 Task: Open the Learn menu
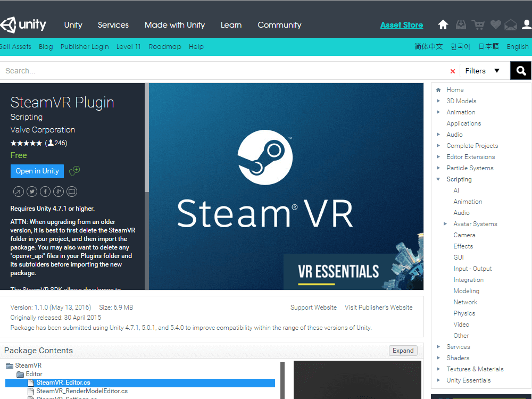click(x=231, y=25)
